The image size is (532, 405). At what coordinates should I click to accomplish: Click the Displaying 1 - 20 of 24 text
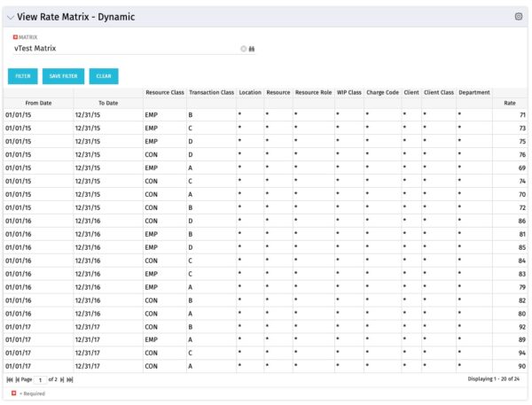493,379
